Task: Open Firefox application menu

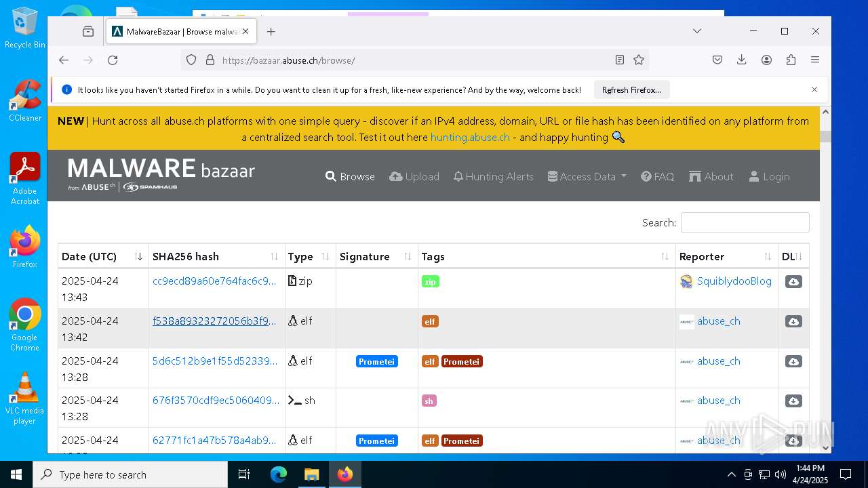Action: coord(815,60)
